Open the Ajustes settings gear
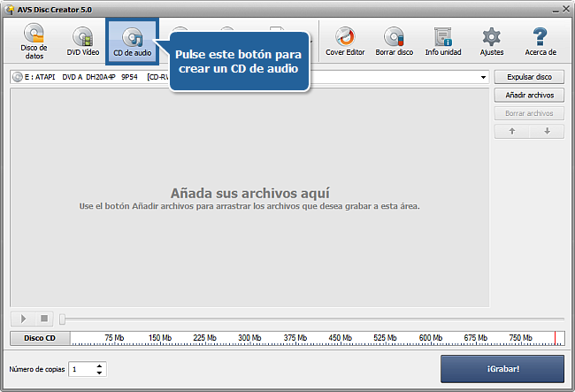 tap(492, 41)
